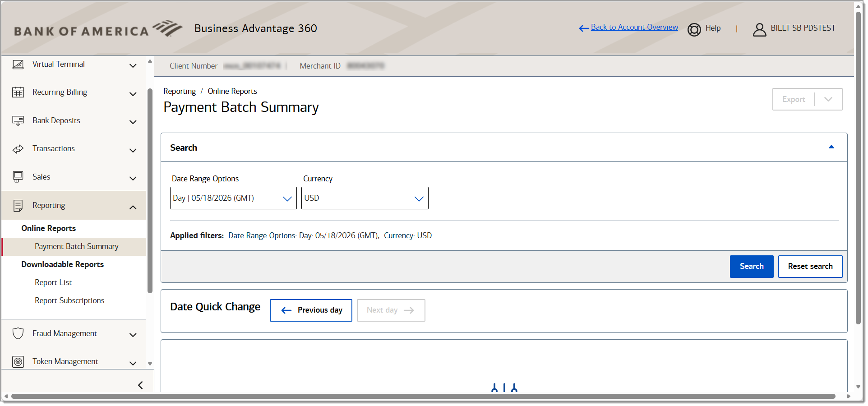This screenshot has width=868, height=406.
Task: Click the Sales register icon
Action: (18, 177)
